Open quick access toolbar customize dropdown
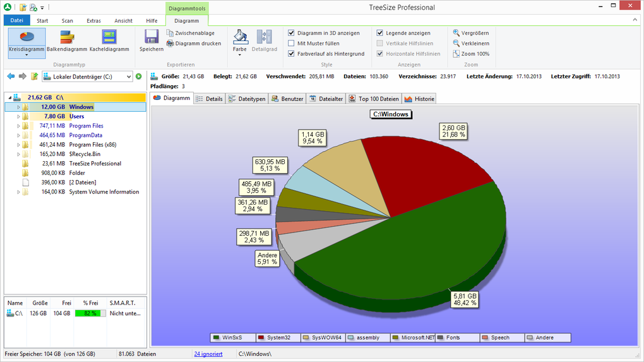The image size is (644, 362). [x=42, y=8]
